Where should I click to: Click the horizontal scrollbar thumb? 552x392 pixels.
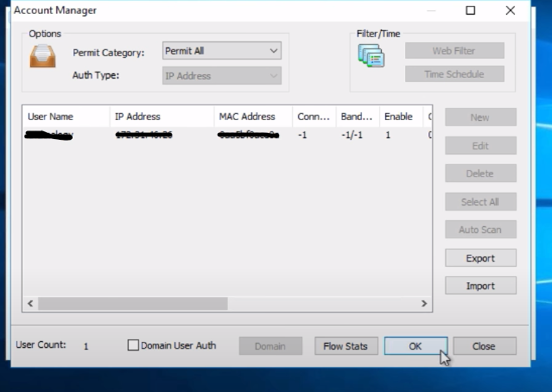(133, 303)
